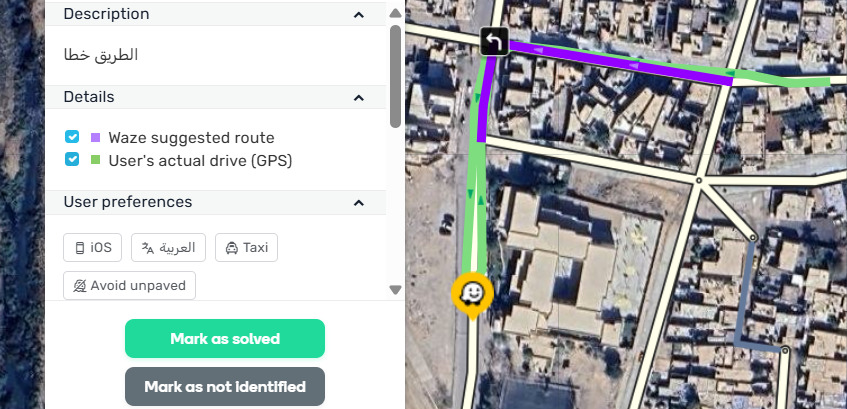Collapse the Details section chevron
The image size is (847, 409).
point(358,98)
